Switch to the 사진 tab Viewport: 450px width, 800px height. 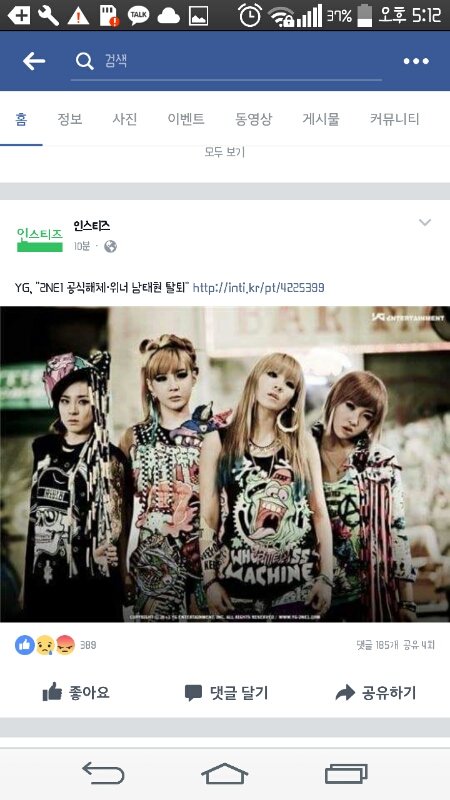(x=125, y=119)
